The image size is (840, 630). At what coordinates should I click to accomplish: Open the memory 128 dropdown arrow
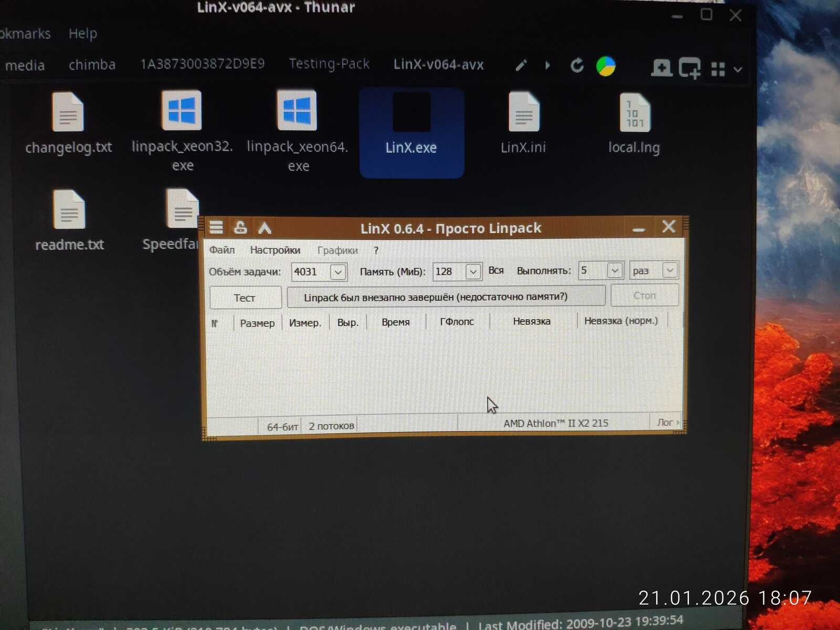[x=473, y=271]
